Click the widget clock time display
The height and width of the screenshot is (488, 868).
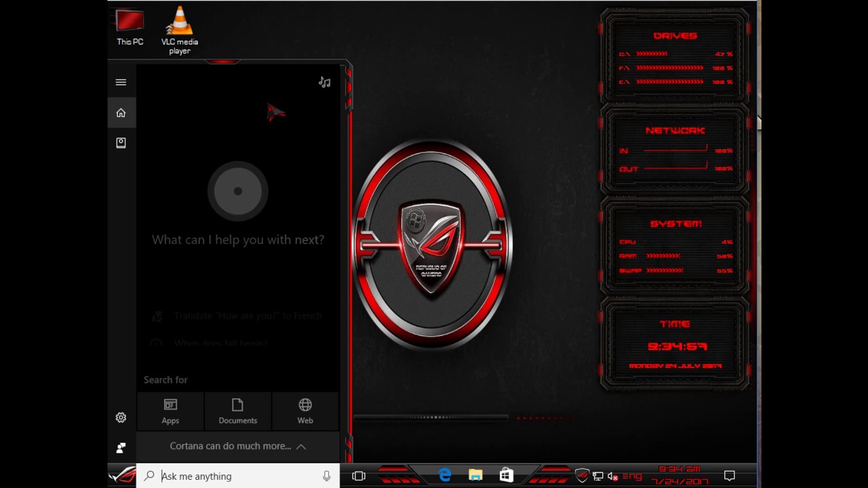[677, 346]
